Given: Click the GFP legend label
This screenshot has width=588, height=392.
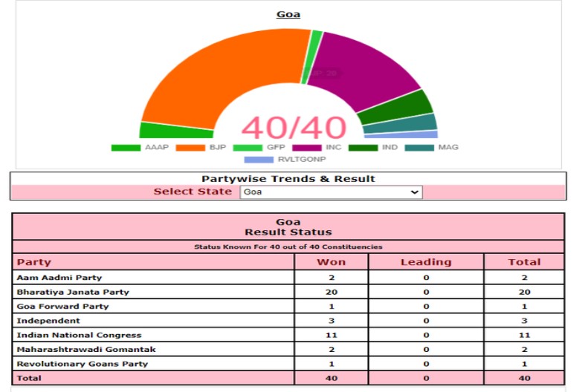Looking at the screenshot, I should pos(276,148).
